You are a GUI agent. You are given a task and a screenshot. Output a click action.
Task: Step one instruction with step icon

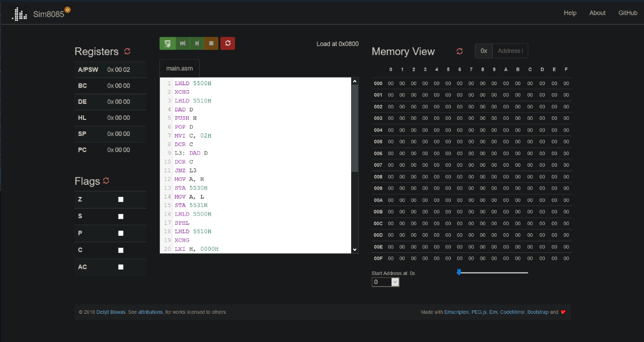click(x=197, y=43)
